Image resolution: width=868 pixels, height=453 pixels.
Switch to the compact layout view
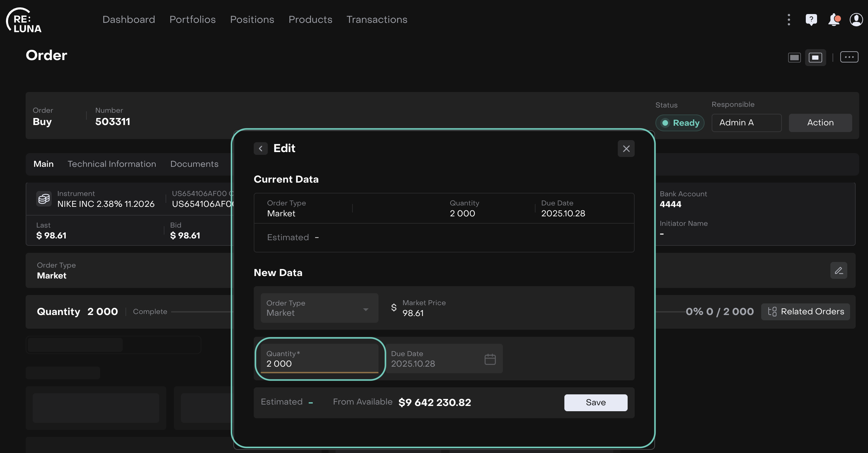pos(815,57)
